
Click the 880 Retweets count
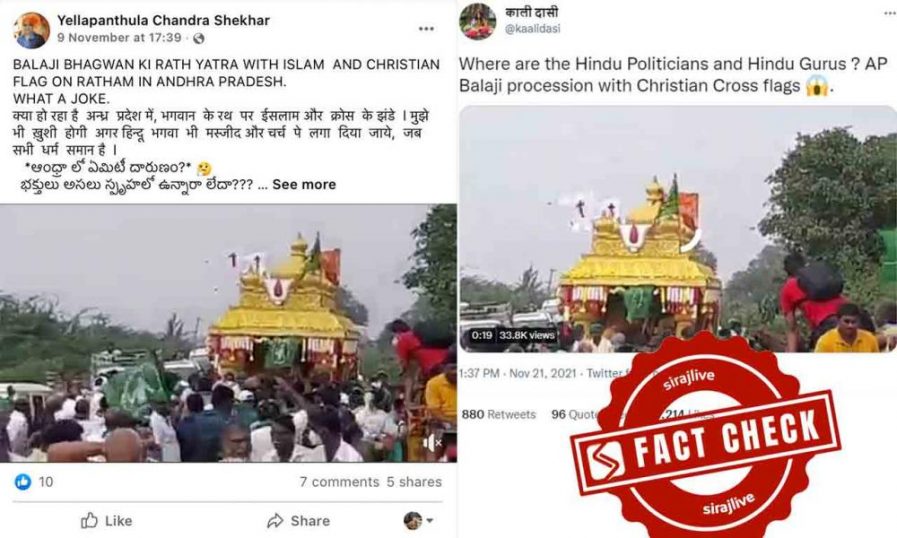point(499,414)
